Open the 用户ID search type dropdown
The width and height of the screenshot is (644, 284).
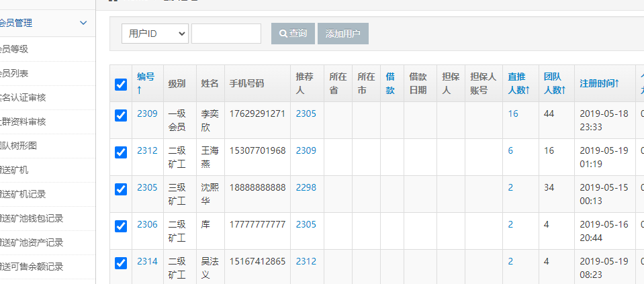155,34
